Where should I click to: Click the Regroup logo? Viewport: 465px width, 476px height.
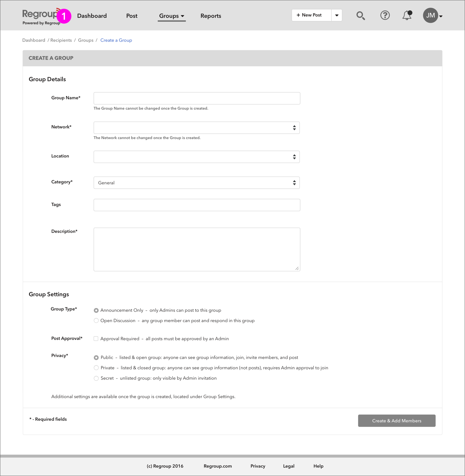click(39, 14)
